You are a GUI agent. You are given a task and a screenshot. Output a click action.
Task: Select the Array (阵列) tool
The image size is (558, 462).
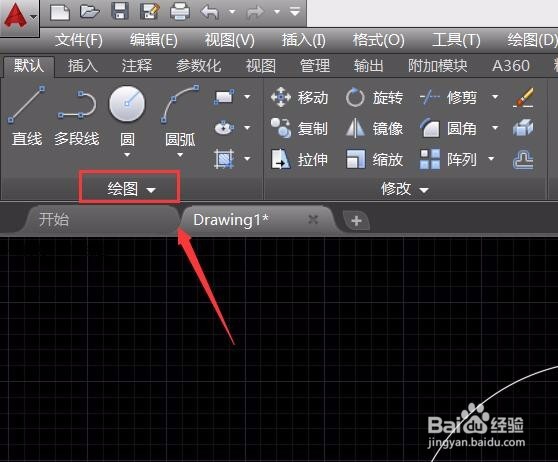coord(448,159)
